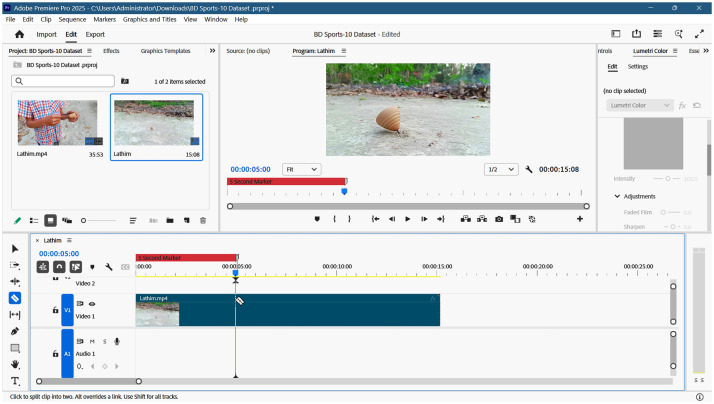Image resolution: width=714 pixels, height=404 pixels.
Task: Click the Import workspace button
Action: coord(46,34)
